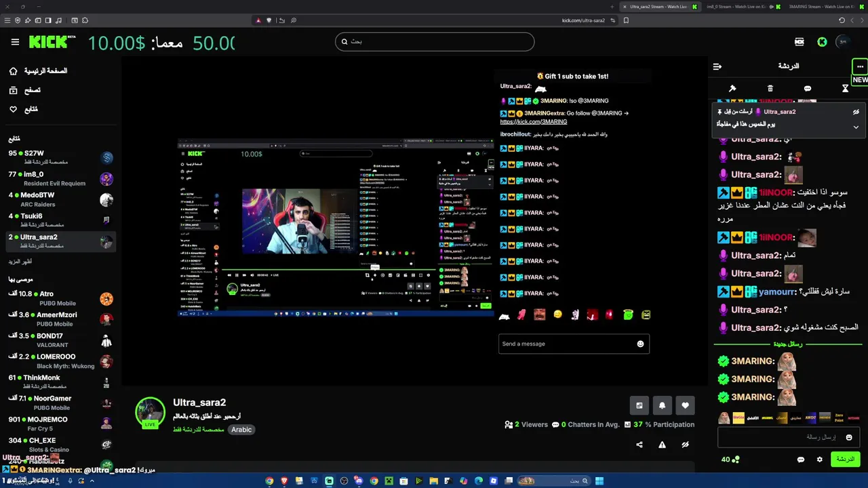Open the moderator gavel tool in chat
868x488 pixels.
(x=732, y=88)
